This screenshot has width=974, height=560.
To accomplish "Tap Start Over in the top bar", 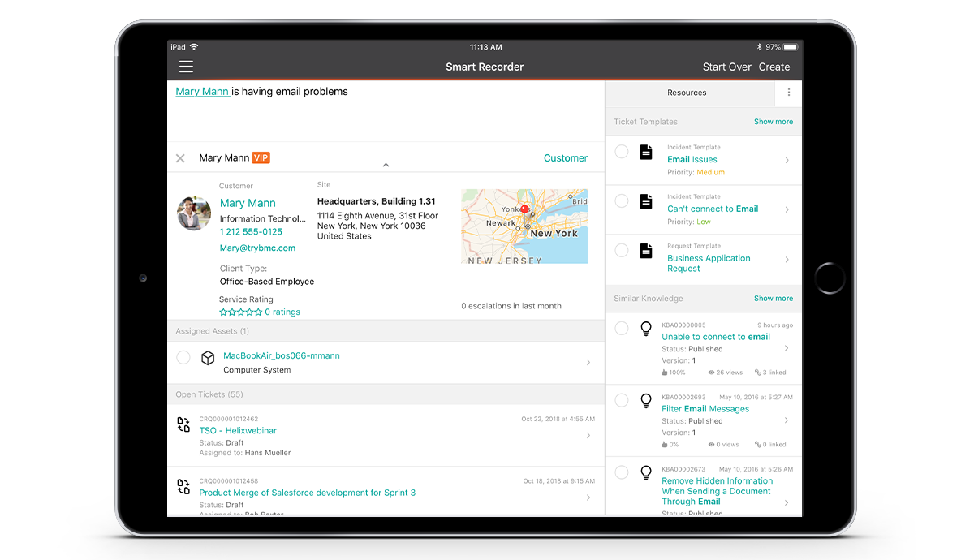I will point(726,67).
